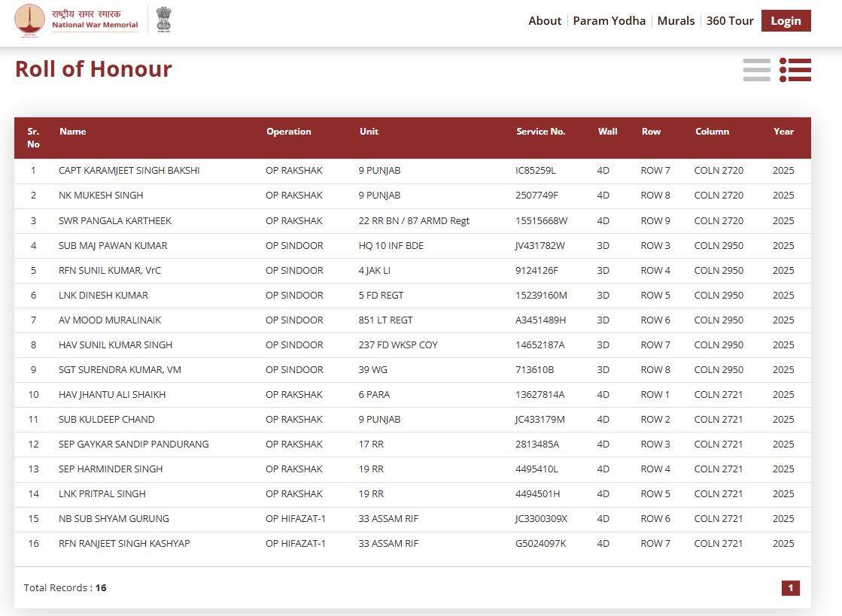Click the Wall column header
Image resolution: width=842 pixels, height=616 pixels.
pyautogui.click(x=607, y=132)
